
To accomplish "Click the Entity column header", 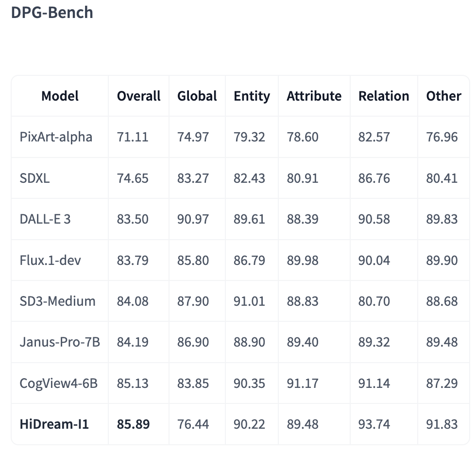I will [252, 96].
